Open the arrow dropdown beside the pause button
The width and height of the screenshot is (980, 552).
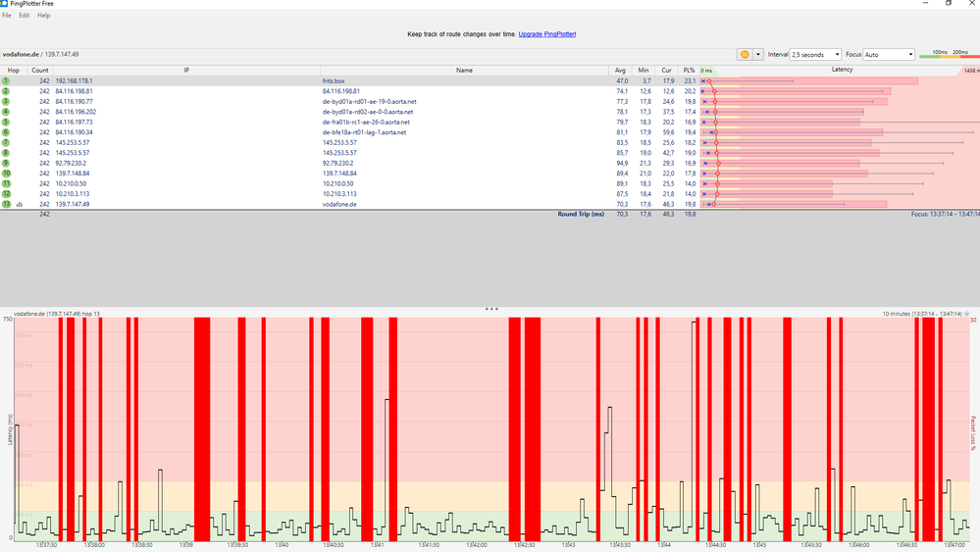[x=758, y=54]
